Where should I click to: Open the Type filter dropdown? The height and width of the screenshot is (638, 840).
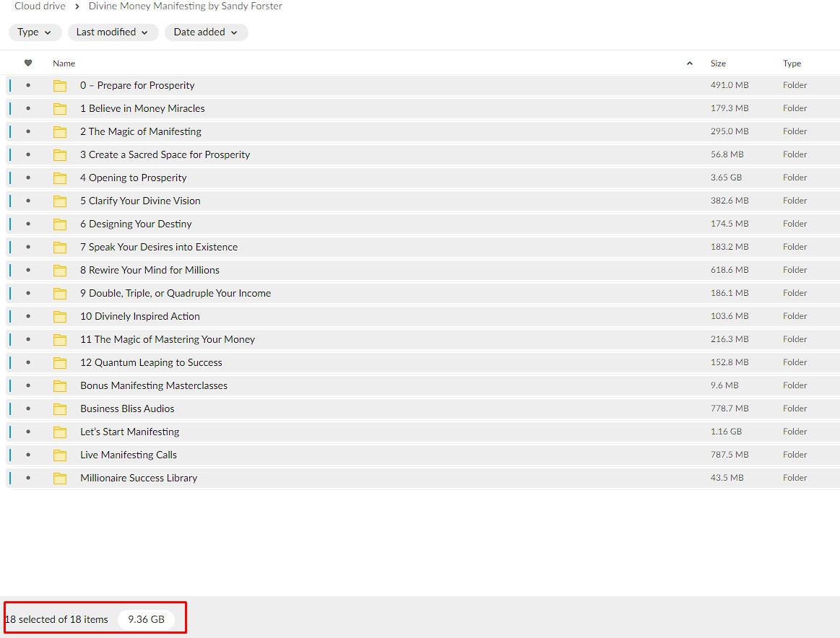coord(35,32)
